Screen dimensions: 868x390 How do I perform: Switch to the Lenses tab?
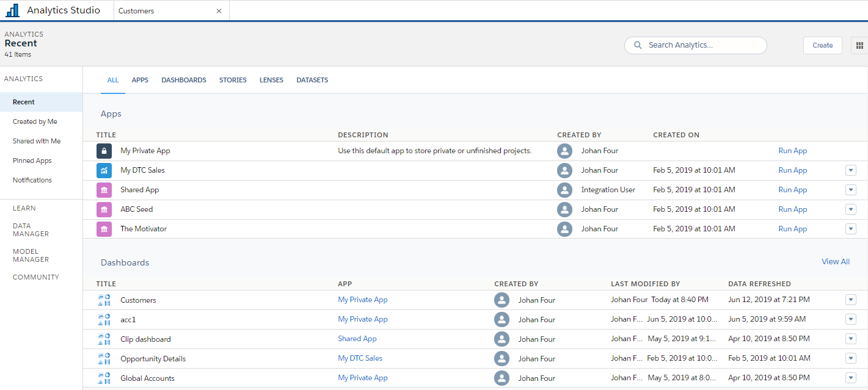(271, 80)
